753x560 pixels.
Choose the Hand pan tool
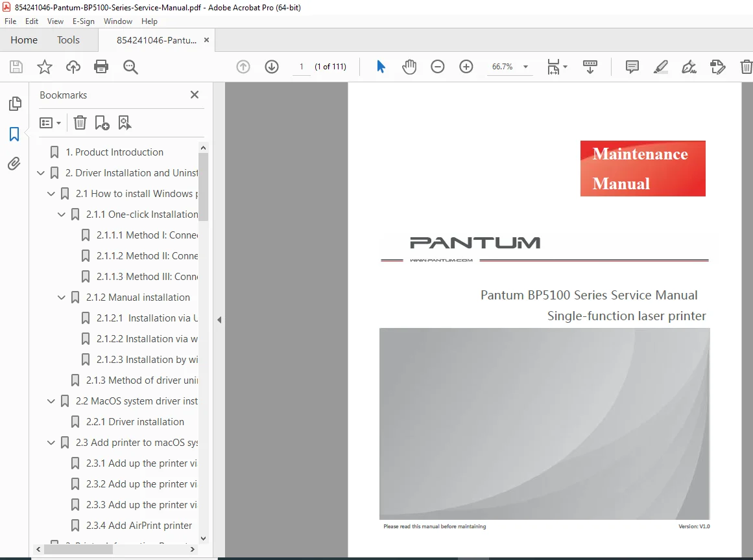tap(409, 67)
